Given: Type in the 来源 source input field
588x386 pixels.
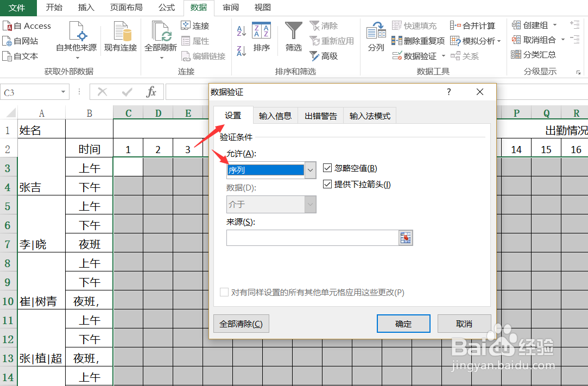Looking at the screenshot, I should [312, 238].
